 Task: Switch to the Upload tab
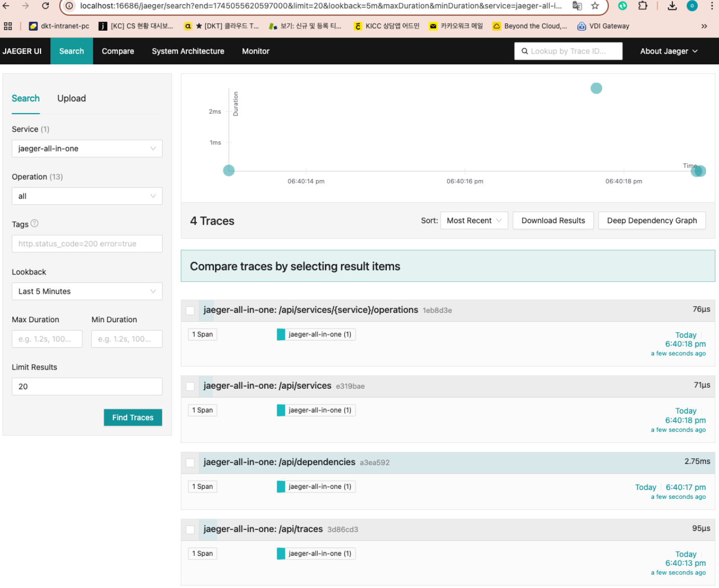[x=72, y=99]
